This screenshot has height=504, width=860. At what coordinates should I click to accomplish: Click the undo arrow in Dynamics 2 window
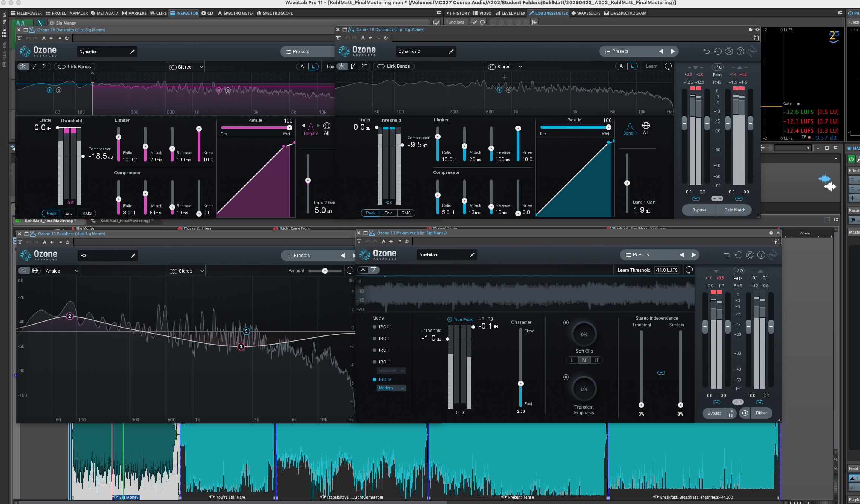click(x=706, y=51)
